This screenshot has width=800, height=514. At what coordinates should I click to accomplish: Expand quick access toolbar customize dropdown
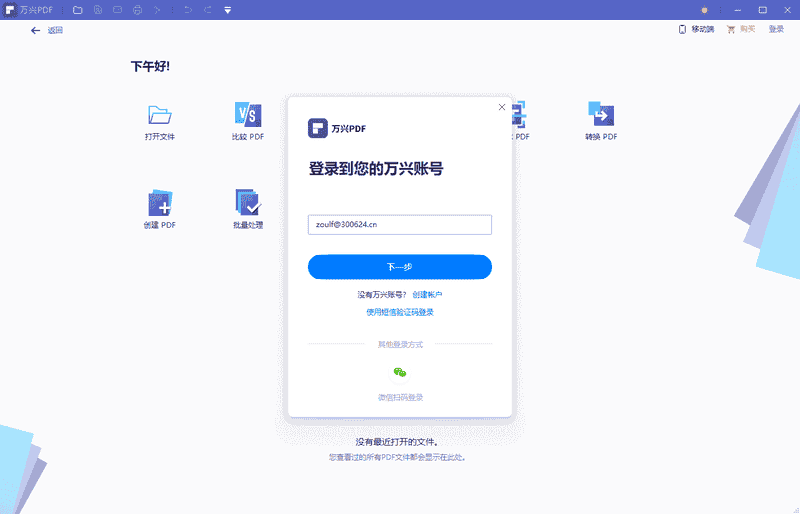point(228,10)
